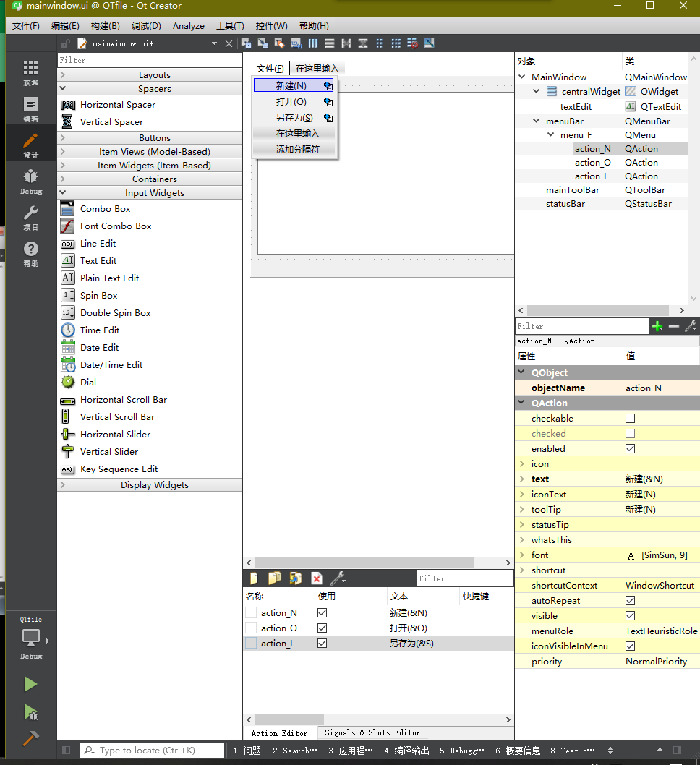Viewport: 700px width, 765px height.
Task: Open the 概要信息 pane
Action: pyautogui.click(x=518, y=751)
